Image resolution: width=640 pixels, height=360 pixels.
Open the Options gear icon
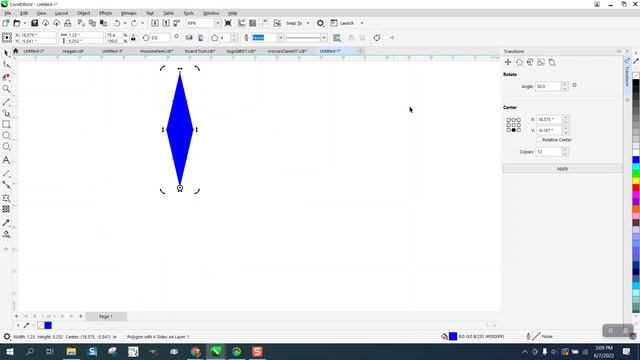coord(320,23)
